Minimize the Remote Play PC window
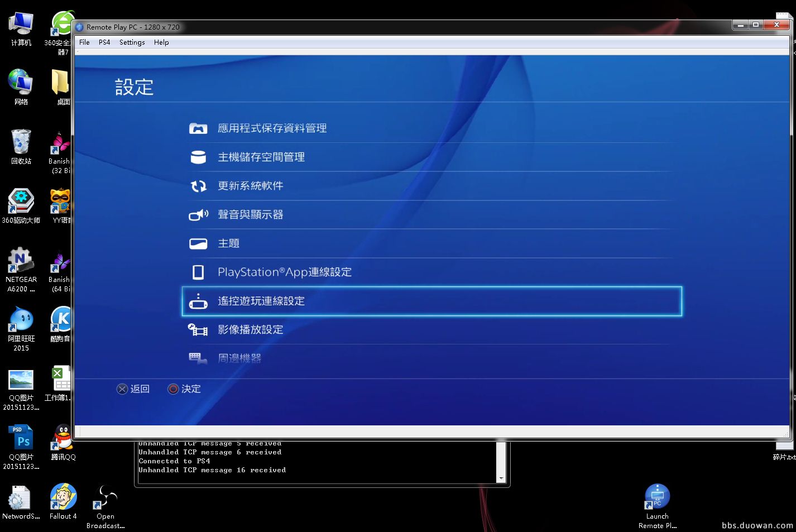This screenshot has height=532, width=796. pyautogui.click(x=741, y=25)
